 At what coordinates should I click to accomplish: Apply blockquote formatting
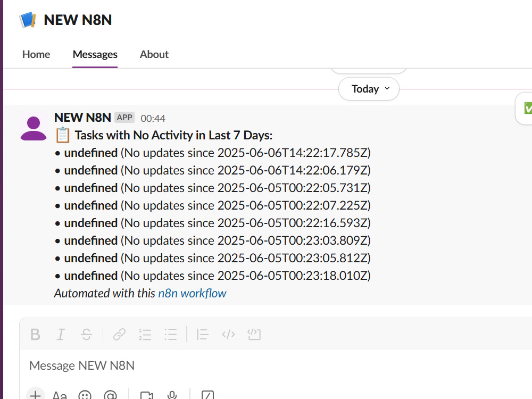coord(203,335)
